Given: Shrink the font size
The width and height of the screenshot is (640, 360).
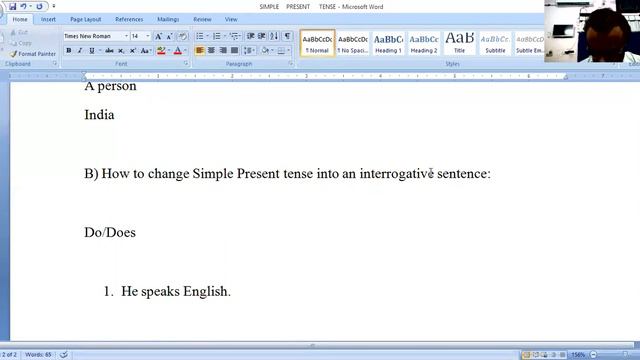Looking at the screenshot, I should (x=169, y=36).
